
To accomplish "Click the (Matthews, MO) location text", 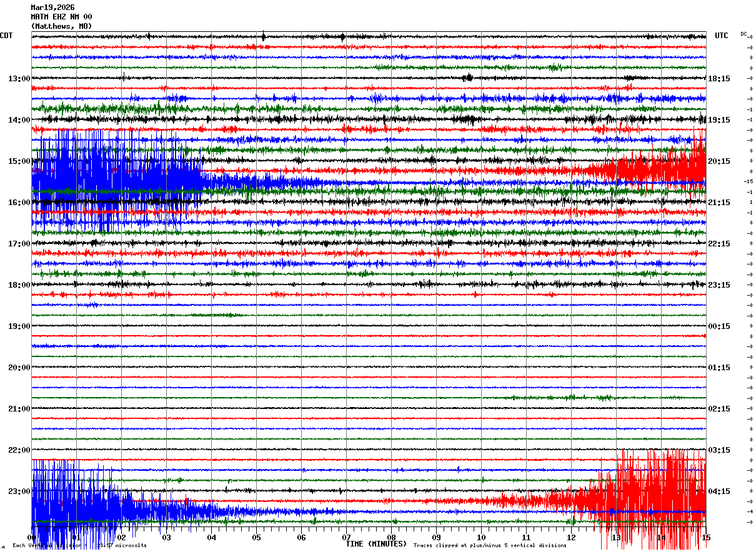I will 61,26.
